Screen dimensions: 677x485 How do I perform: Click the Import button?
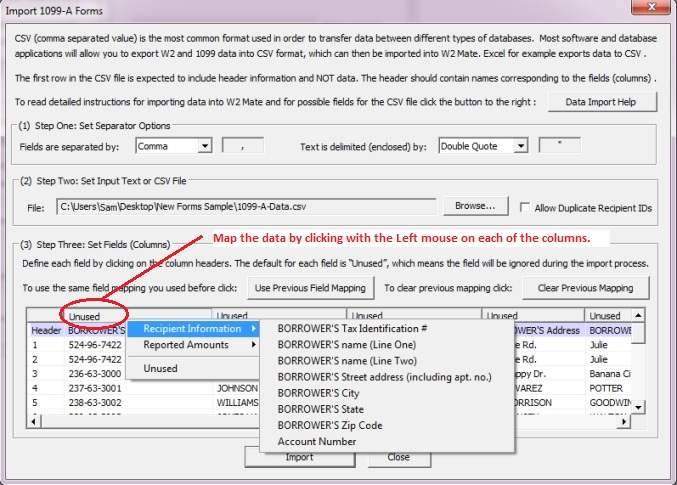click(x=300, y=457)
